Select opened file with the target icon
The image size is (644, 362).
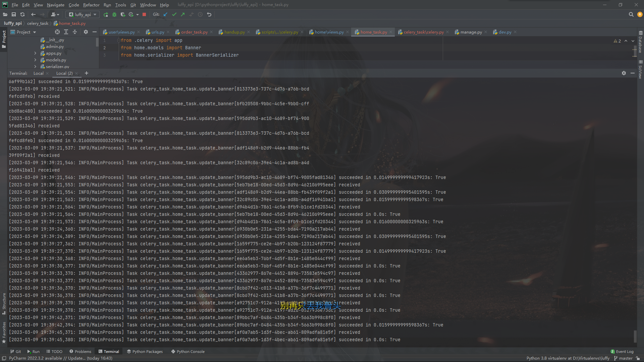coord(57,32)
